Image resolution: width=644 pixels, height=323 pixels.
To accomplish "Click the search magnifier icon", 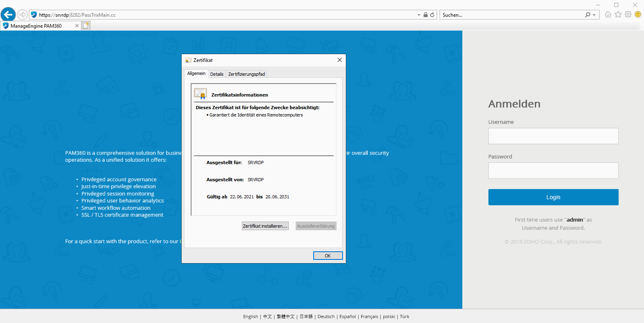I will [587, 15].
